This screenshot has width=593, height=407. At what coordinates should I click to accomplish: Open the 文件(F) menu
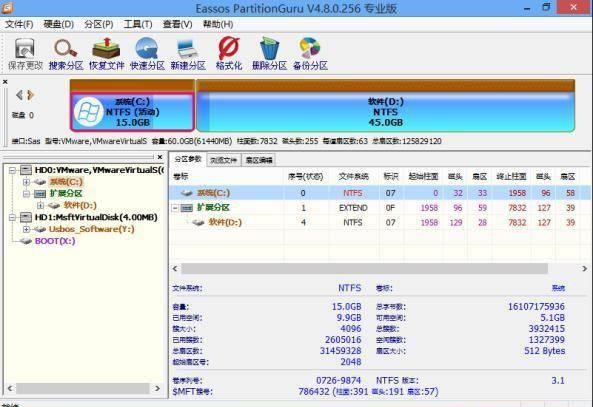19,25
